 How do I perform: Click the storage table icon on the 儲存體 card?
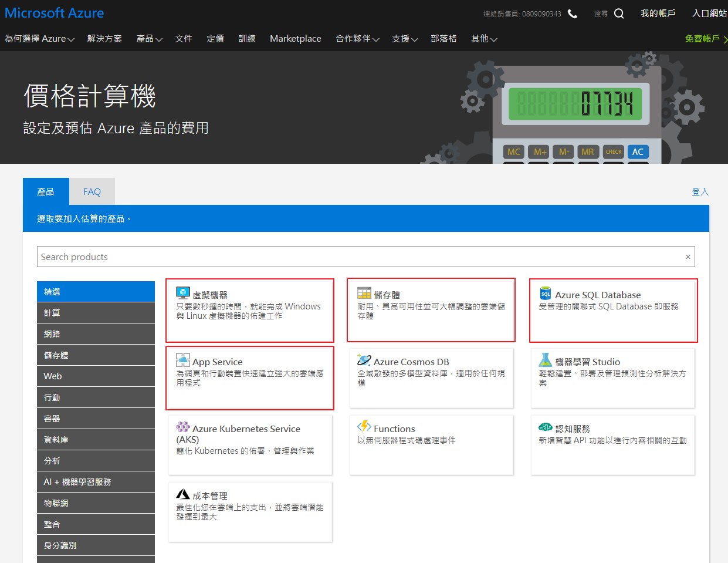pyautogui.click(x=364, y=293)
